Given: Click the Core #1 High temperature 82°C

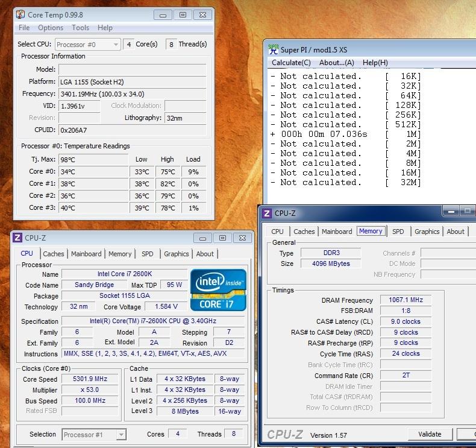Looking at the screenshot, I should pos(168,184).
